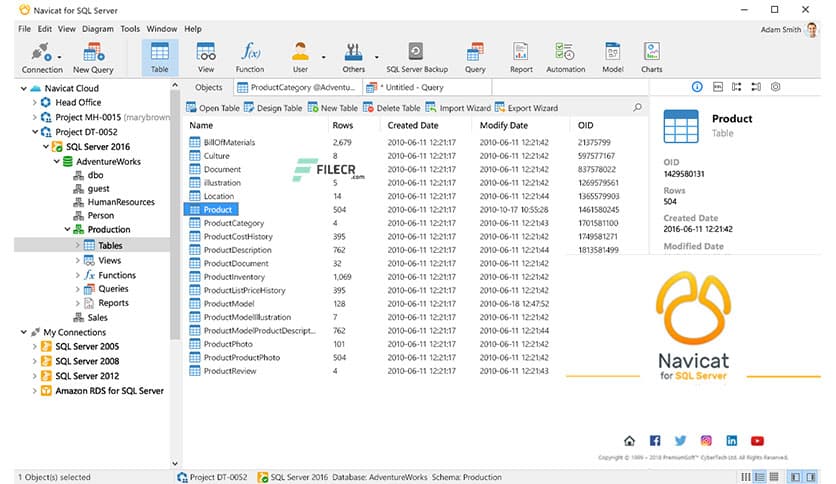
Task: Launch the Export Wizard
Action: point(526,108)
